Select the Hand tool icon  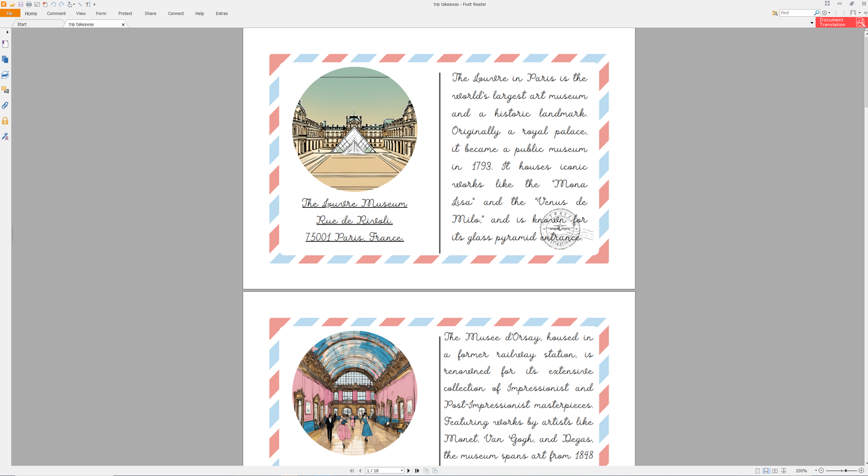(x=70, y=4)
